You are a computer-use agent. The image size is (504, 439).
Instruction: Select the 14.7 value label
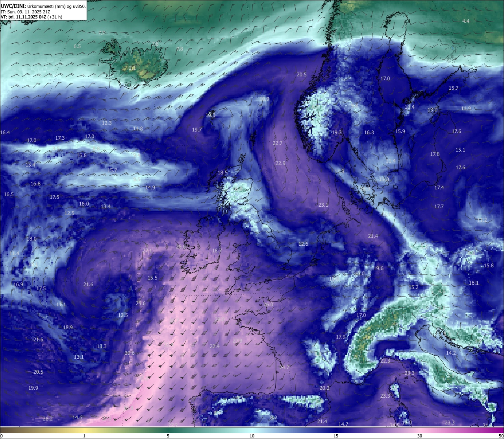coord(343,424)
